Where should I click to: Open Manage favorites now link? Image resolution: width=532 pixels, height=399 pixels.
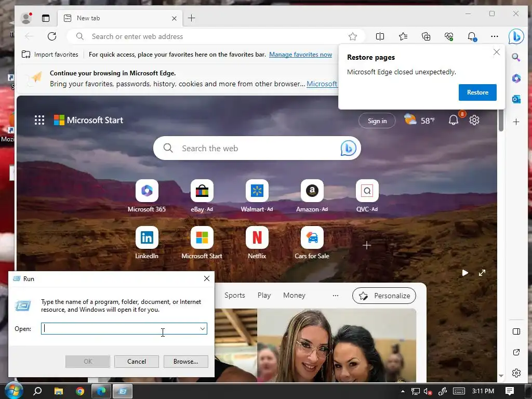pyautogui.click(x=300, y=54)
